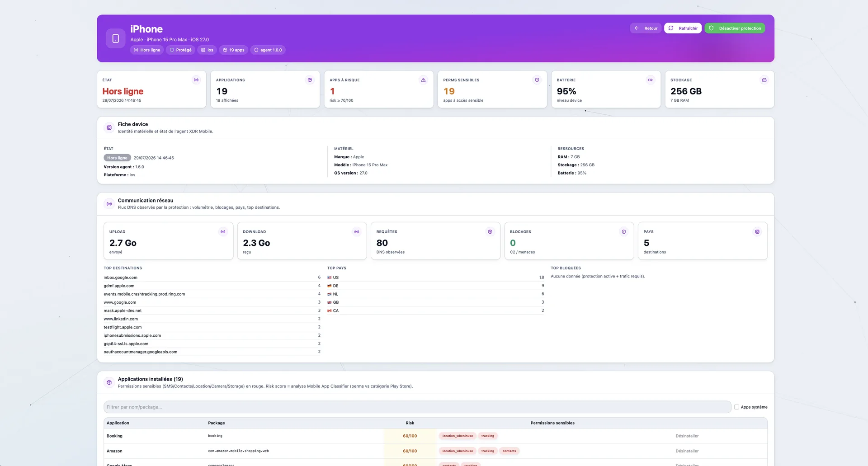Image resolution: width=868 pixels, height=466 pixels.
Task: Click Désactiver protection button
Action: point(735,28)
